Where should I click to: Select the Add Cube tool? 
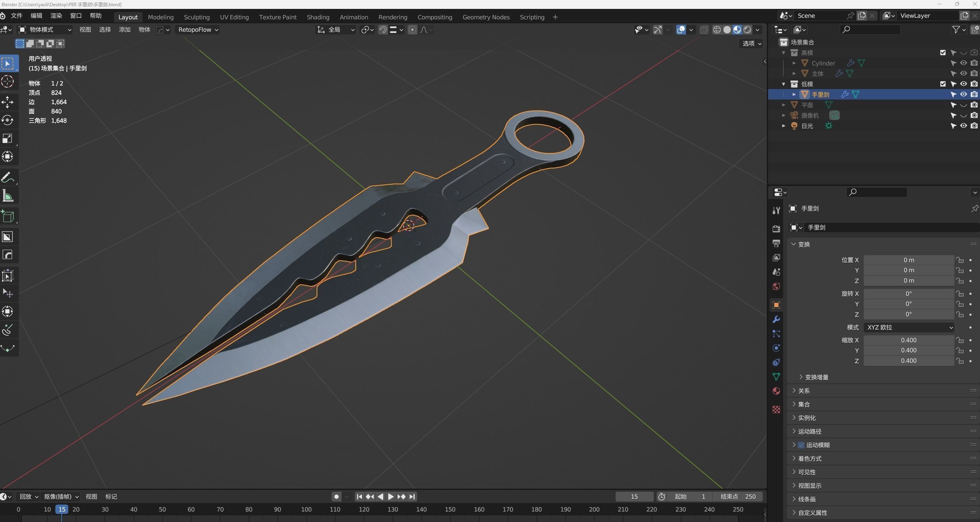coord(8,216)
